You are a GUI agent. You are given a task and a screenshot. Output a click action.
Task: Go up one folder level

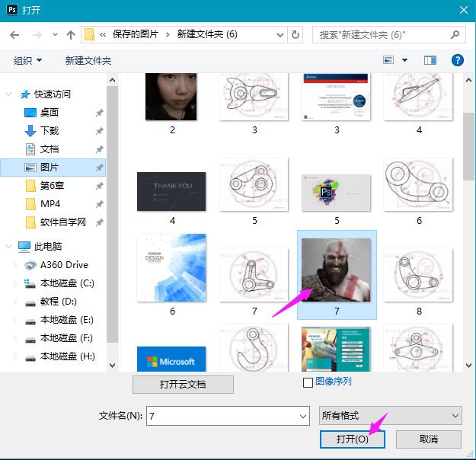[x=71, y=35]
